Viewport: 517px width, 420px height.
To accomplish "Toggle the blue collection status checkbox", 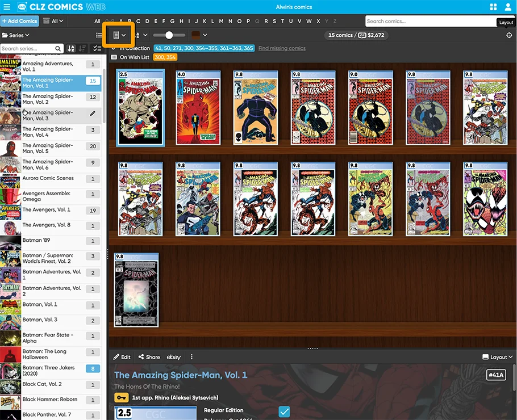I will (x=284, y=411).
